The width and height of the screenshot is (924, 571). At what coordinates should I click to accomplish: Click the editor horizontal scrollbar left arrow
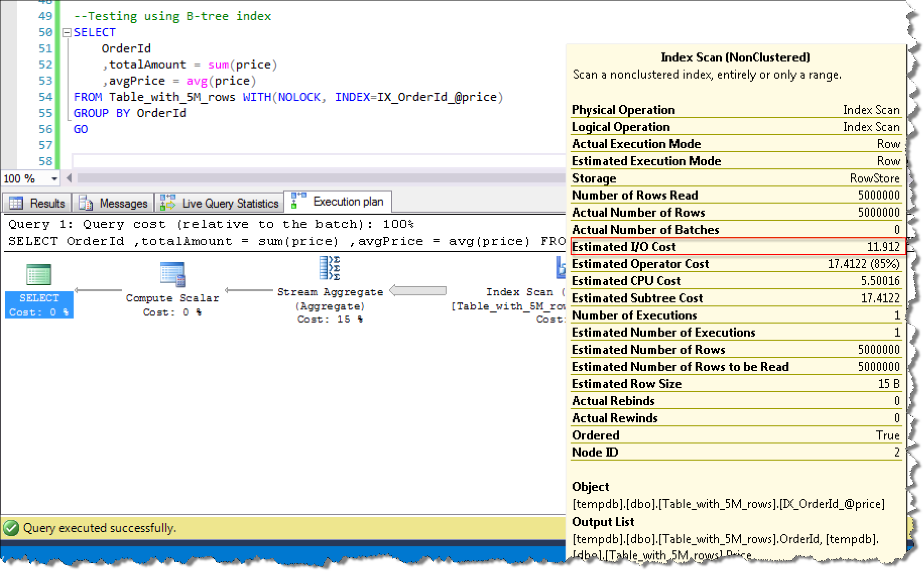point(69,178)
